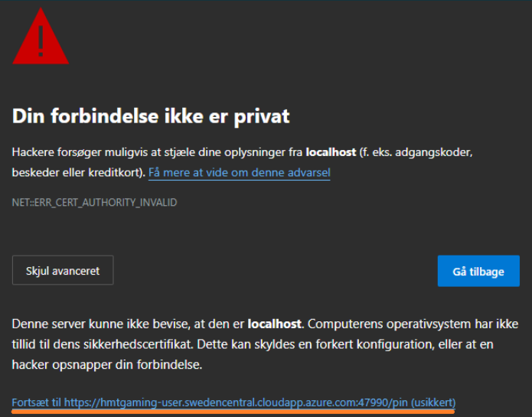This screenshot has height=417, width=532.
Task: Click the white exclamation mark inside the triangle
Action: pyautogui.click(x=41, y=41)
